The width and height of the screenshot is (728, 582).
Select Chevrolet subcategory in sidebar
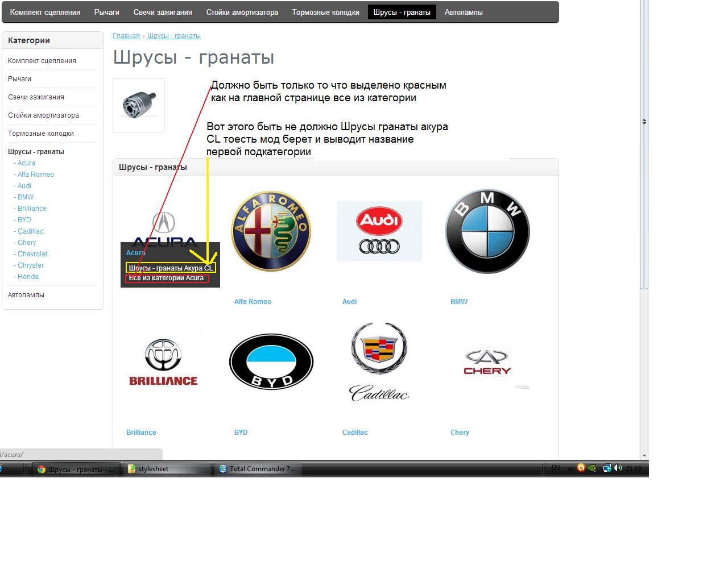(x=32, y=254)
